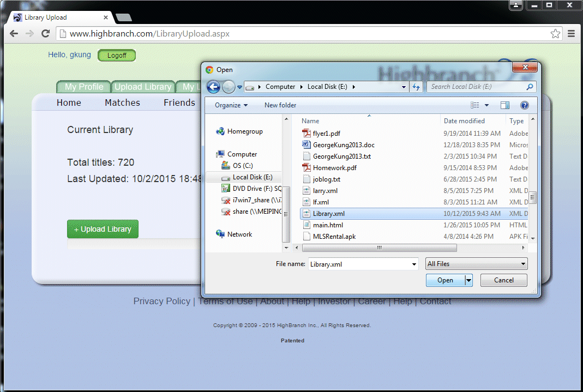This screenshot has width=583, height=392.
Task: Open the Matches menu item
Action: tap(122, 102)
